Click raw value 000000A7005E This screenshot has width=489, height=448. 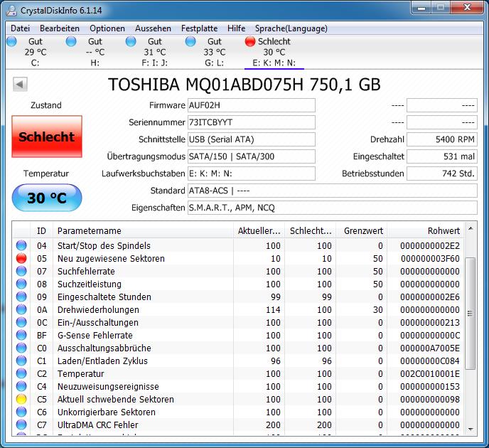pyautogui.click(x=430, y=348)
